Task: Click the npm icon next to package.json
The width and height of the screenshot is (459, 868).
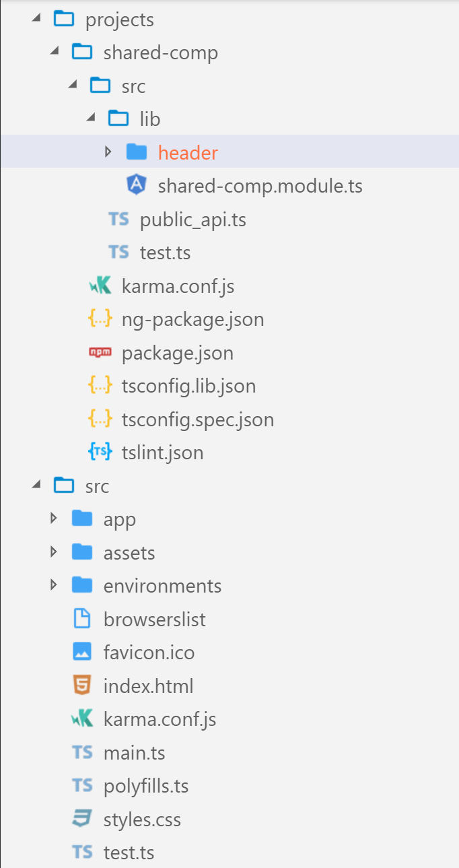Action: pyautogui.click(x=100, y=352)
